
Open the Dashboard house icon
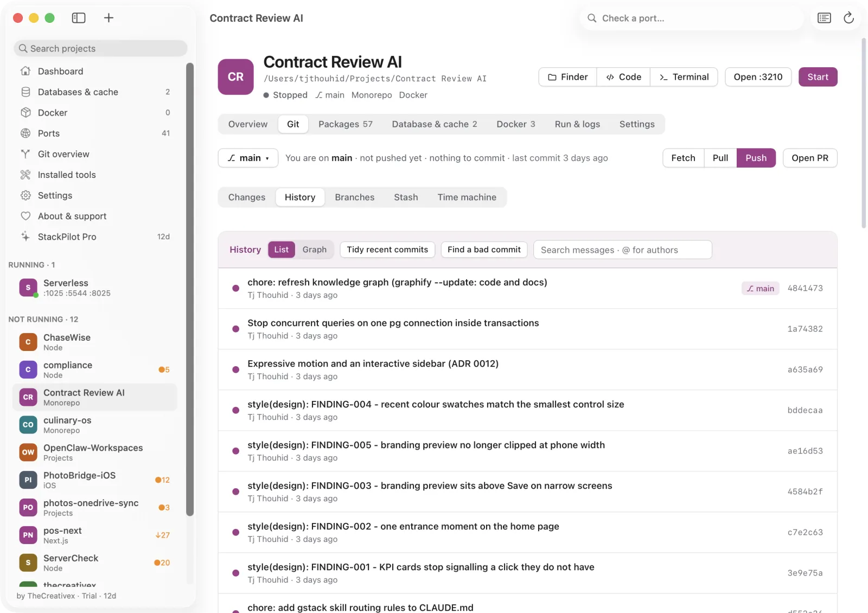[25, 71]
